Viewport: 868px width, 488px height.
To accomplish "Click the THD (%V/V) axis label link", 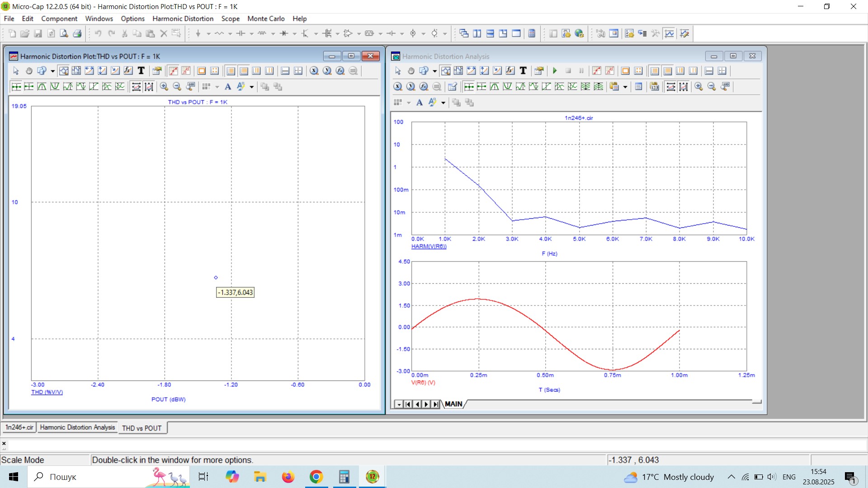I will coord(47,392).
